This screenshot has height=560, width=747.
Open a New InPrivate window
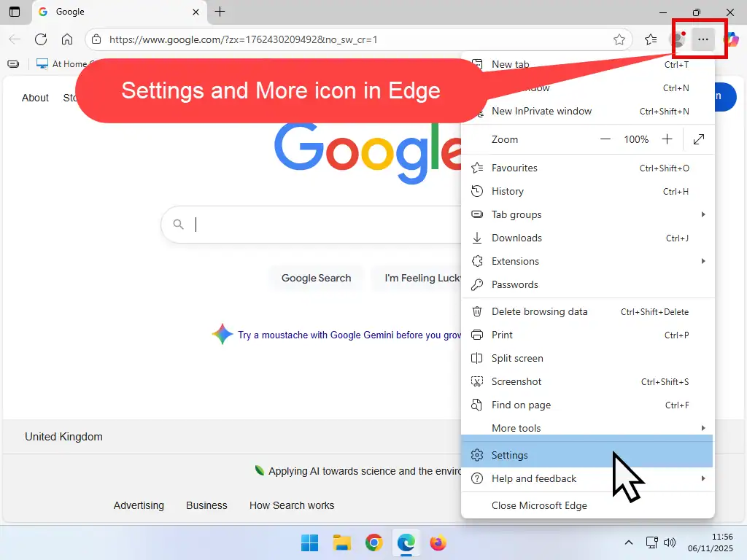pyautogui.click(x=541, y=111)
